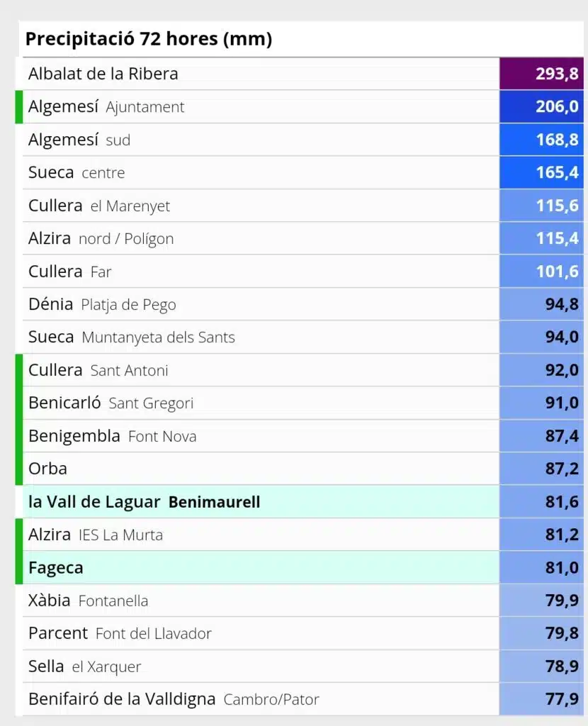Click the Albalat de la Ribera row
Image resolution: width=588 pixels, height=726 pixels.
pyautogui.click(x=103, y=74)
